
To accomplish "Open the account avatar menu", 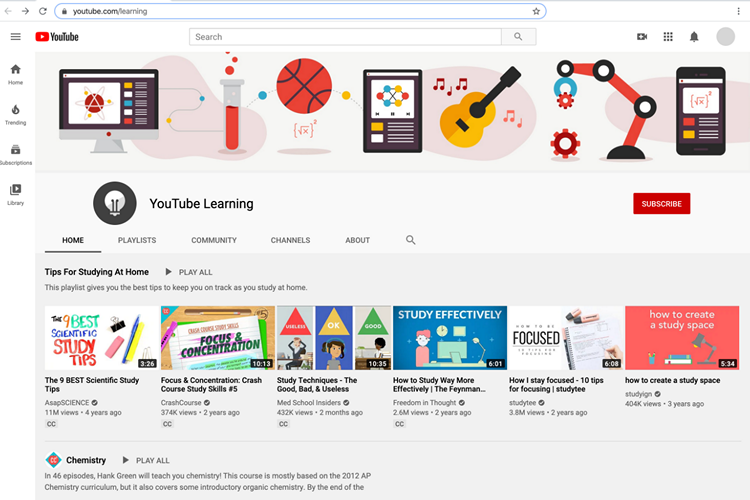I will point(725,37).
